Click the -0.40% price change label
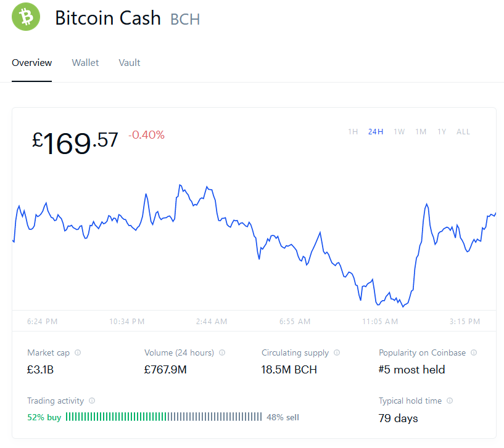The image size is (504, 448). tap(147, 135)
